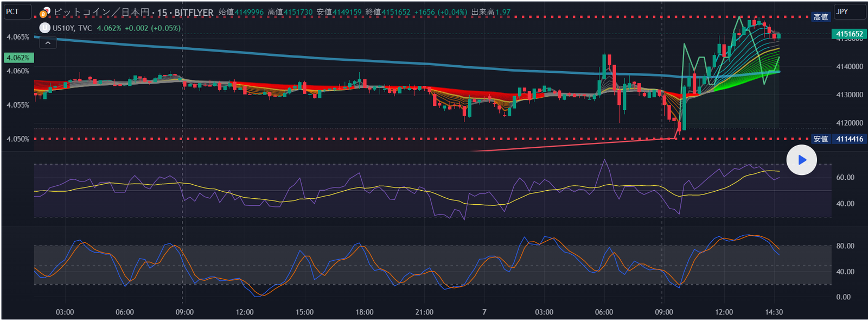Click the 14:30 time axis label
This screenshot has width=868, height=320.
pos(774,312)
